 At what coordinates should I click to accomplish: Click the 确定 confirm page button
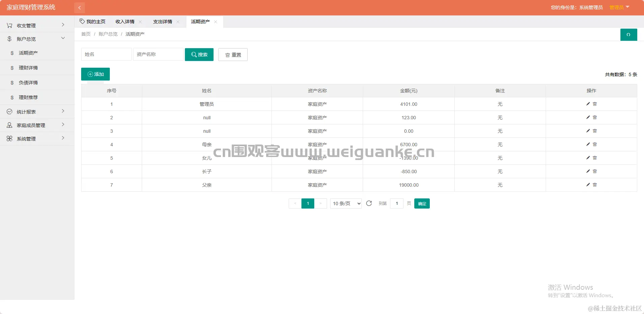pos(422,203)
